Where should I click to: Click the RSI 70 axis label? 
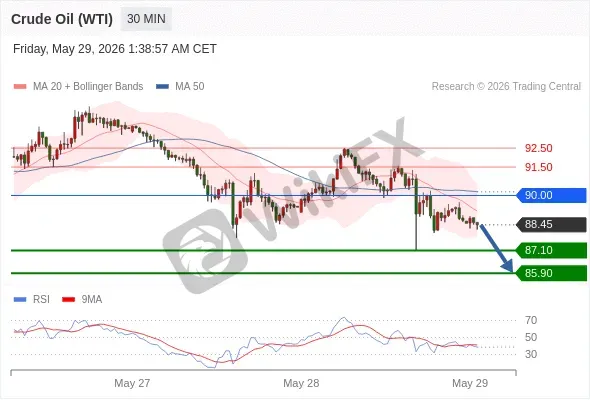531,321
